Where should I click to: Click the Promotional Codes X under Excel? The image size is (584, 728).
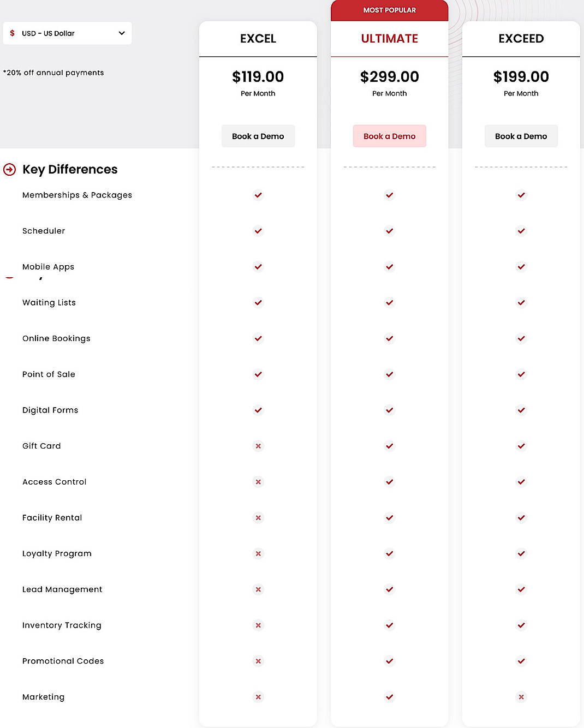pos(258,661)
